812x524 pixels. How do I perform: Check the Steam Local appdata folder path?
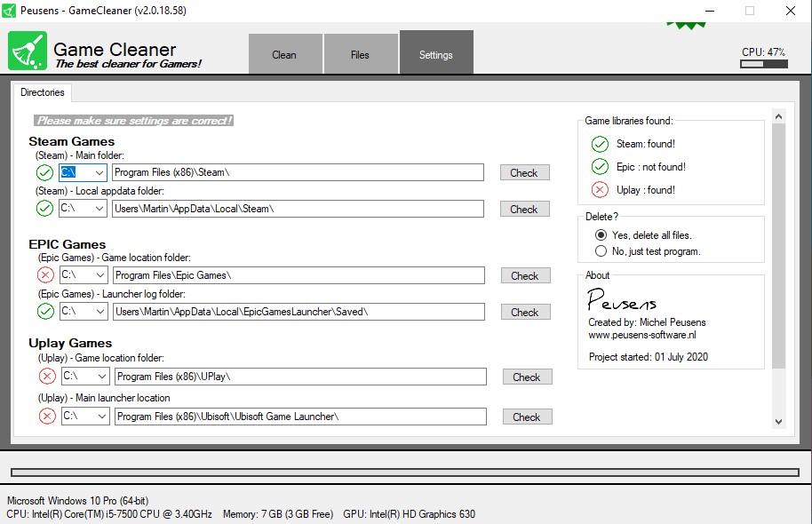[x=524, y=209]
